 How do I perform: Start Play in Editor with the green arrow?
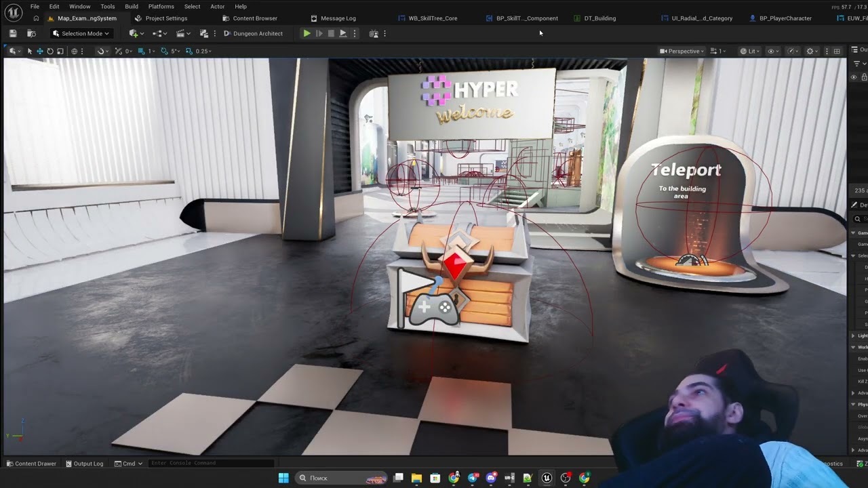307,33
